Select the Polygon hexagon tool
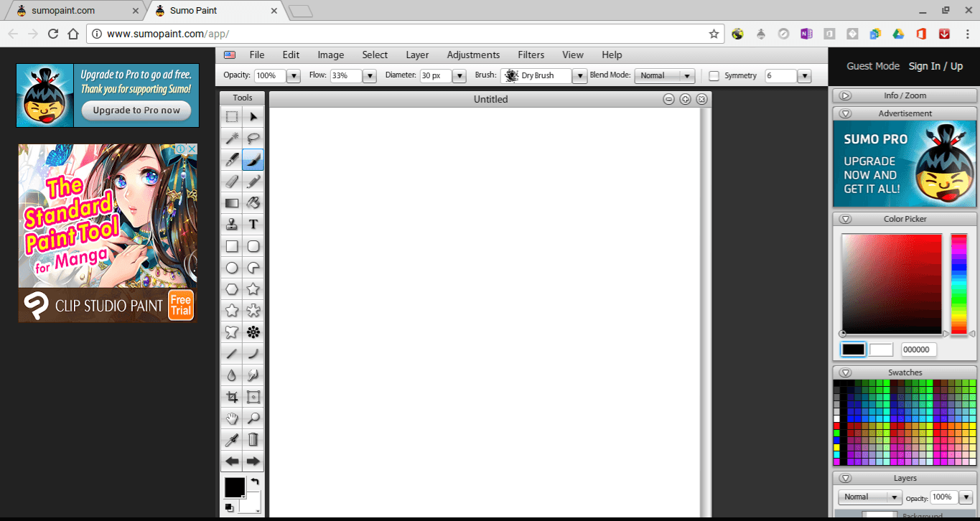980x521 pixels. click(x=232, y=289)
